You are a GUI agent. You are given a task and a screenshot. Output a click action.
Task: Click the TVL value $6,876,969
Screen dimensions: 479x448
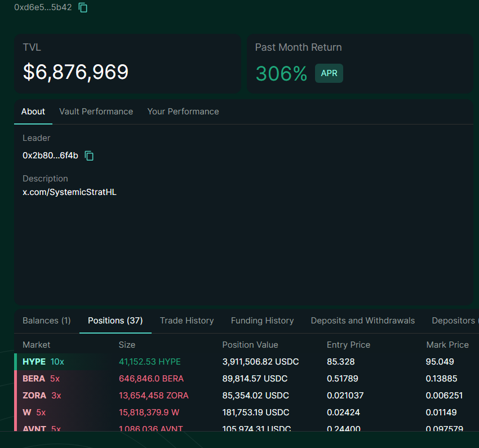click(76, 72)
